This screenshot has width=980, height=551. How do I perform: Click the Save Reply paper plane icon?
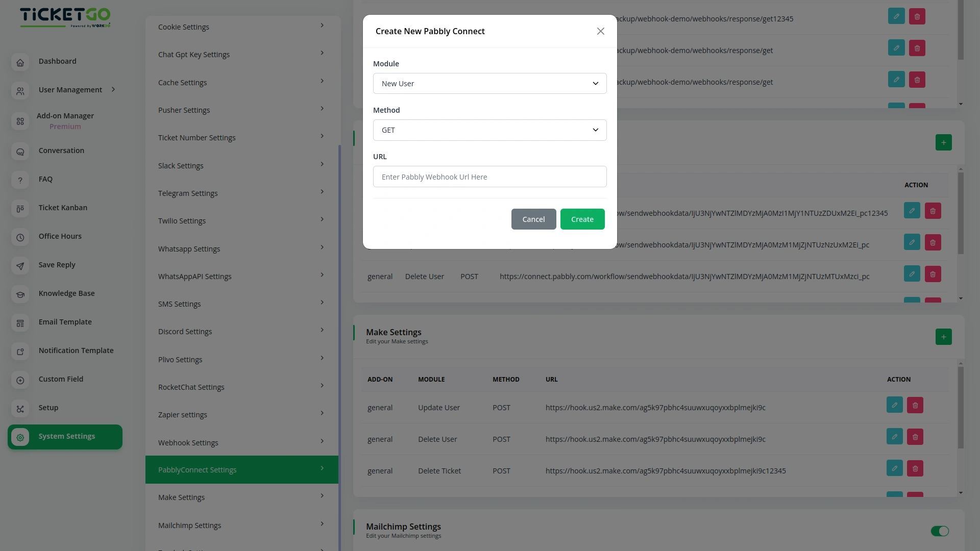point(20,266)
